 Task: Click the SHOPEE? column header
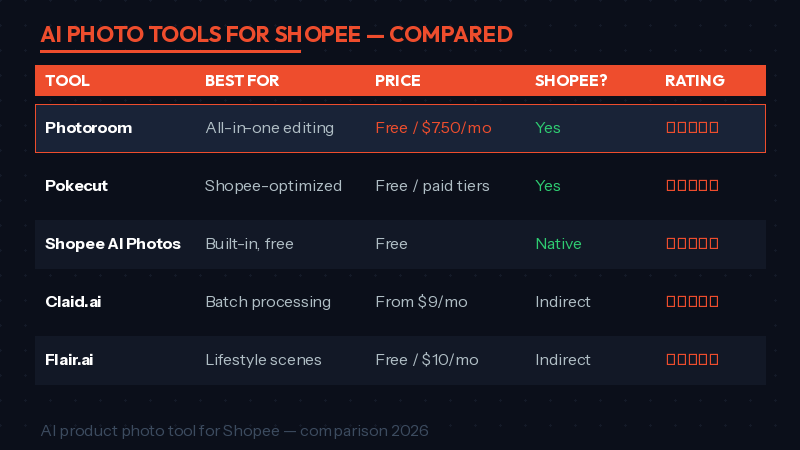click(x=571, y=81)
